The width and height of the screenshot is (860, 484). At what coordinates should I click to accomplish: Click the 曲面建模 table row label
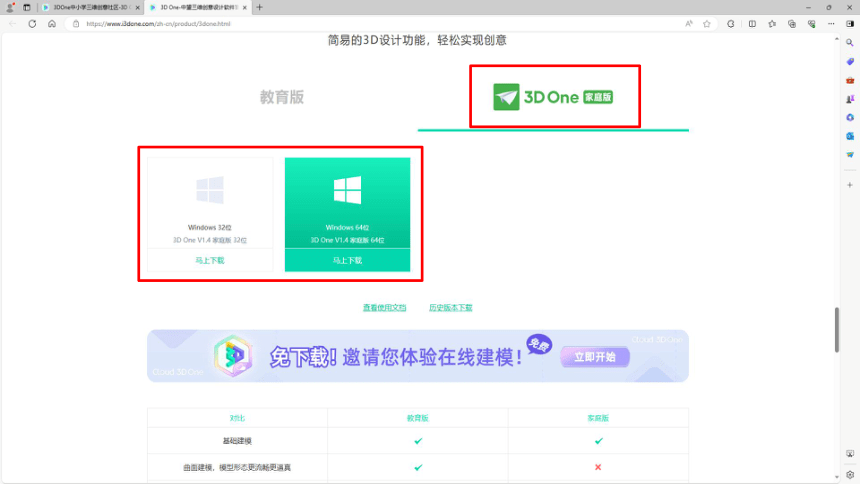tap(237, 468)
